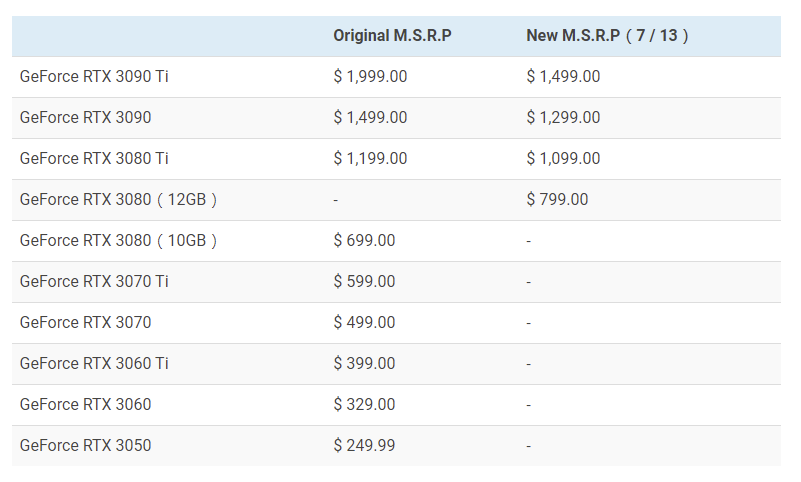Click the $ 1,999.00 original price

coord(370,76)
